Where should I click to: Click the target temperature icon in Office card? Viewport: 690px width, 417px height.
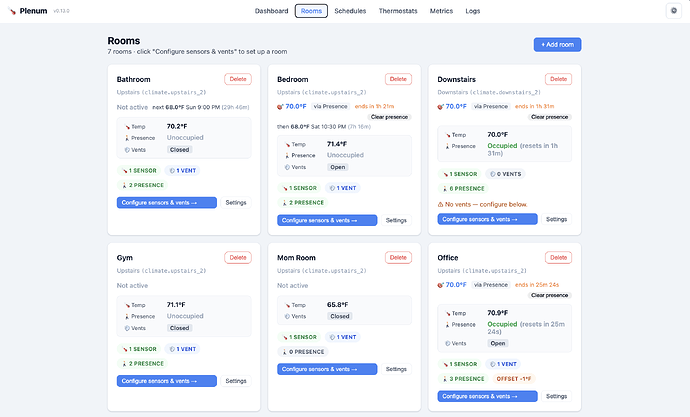pos(440,285)
